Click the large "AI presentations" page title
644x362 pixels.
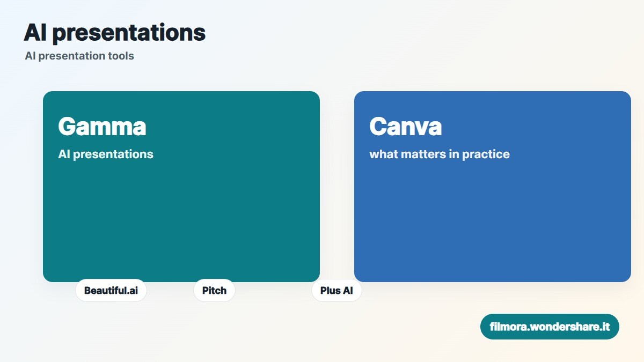click(115, 33)
